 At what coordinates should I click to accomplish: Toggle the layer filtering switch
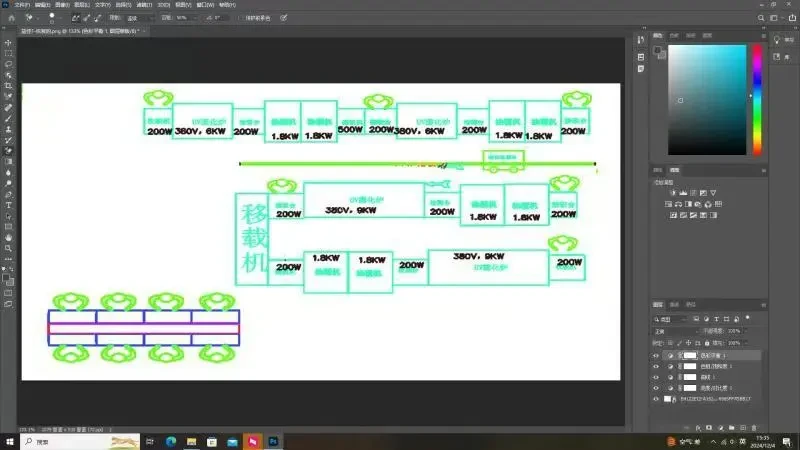pos(748,318)
